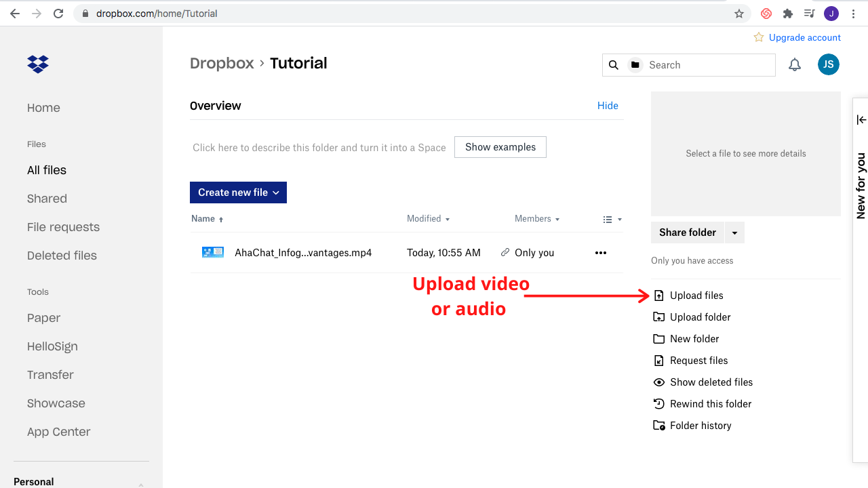Open Deleted files in the sidebar
Image resolution: width=868 pixels, height=488 pixels.
tap(62, 256)
